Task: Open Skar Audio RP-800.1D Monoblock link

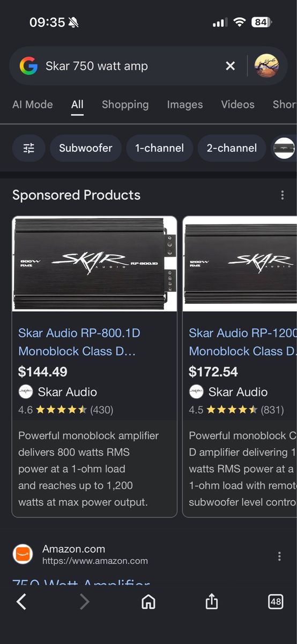Action: (79, 342)
